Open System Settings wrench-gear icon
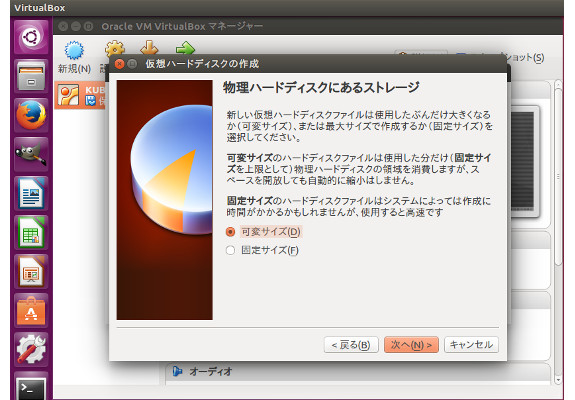 coord(31,350)
